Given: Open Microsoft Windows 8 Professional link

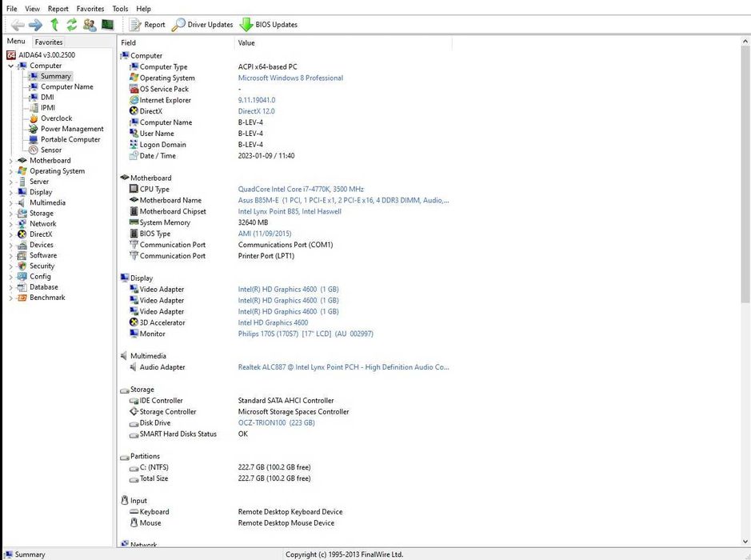Looking at the screenshot, I should [290, 78].
